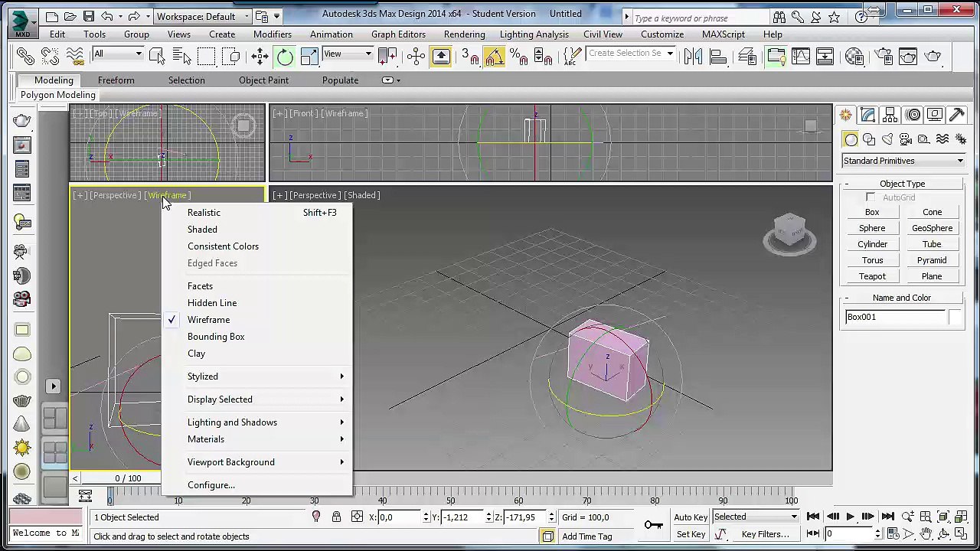Toggle Percent Snap in main toolbar
Viewport: 980px width, 551px height.
tap(518, 56)
